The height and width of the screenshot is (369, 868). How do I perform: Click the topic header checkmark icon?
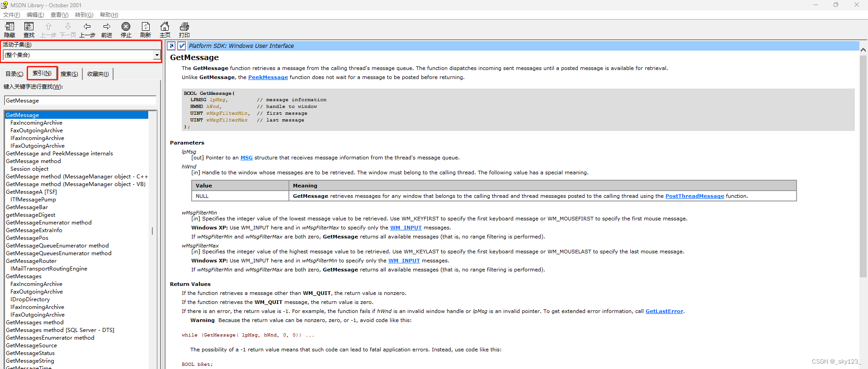pyautogui.click(x=181, y=46)
